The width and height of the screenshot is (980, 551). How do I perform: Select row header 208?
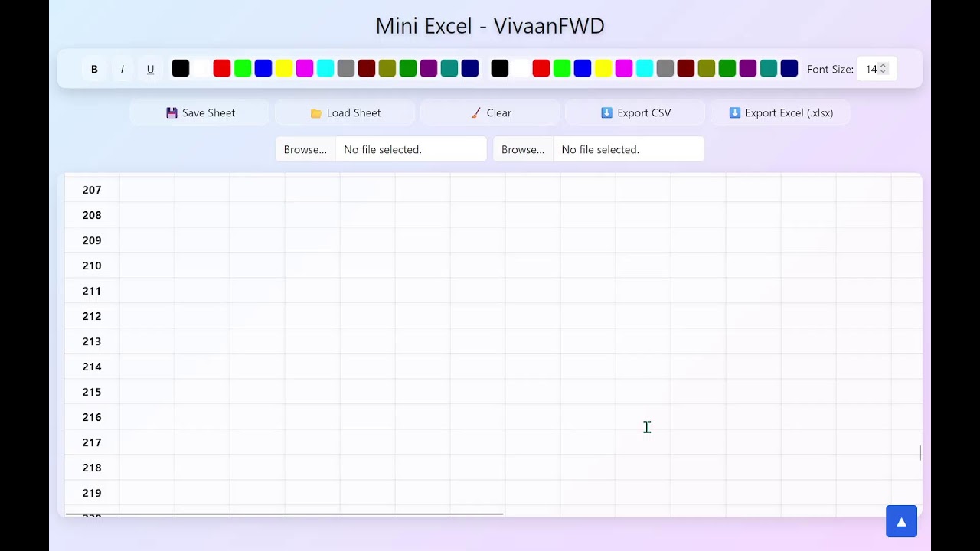(92, 215)
